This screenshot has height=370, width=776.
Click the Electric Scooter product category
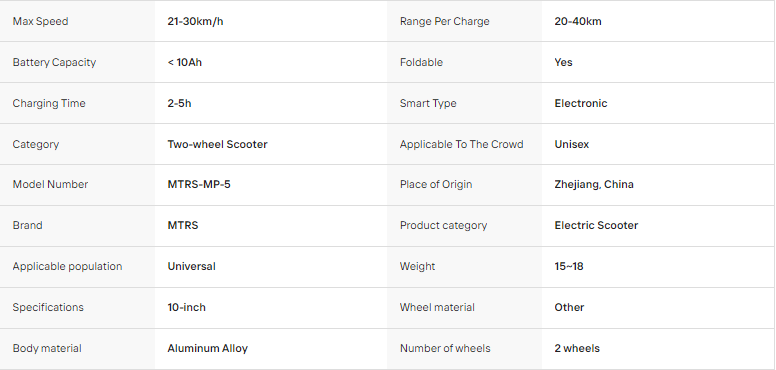click(596, 226)
